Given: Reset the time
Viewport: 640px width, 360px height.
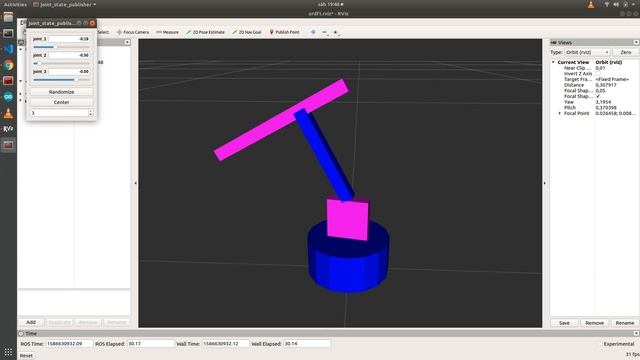Looking at the screenshot, I should tap(26, 356).
